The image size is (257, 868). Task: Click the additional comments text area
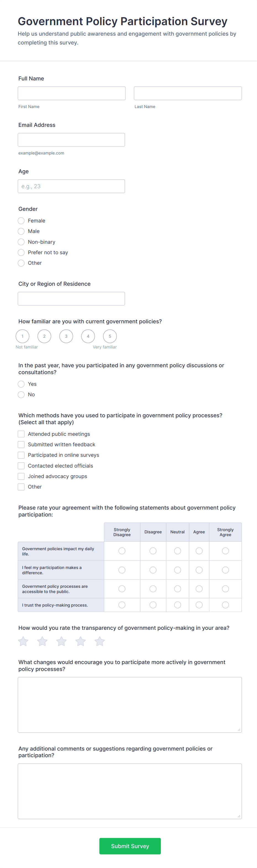pyautogui.click(x=130, y=791)
